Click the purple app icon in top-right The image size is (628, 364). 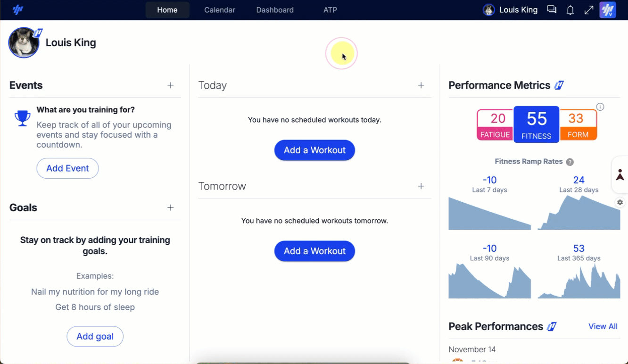pos(608,10)
